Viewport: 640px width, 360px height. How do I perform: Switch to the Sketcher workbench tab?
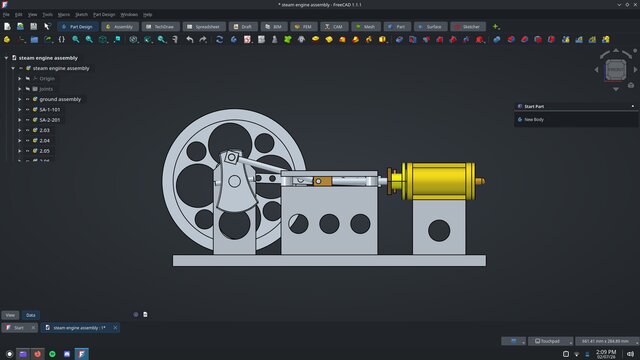pyautogui.click(x=468, y=27)
